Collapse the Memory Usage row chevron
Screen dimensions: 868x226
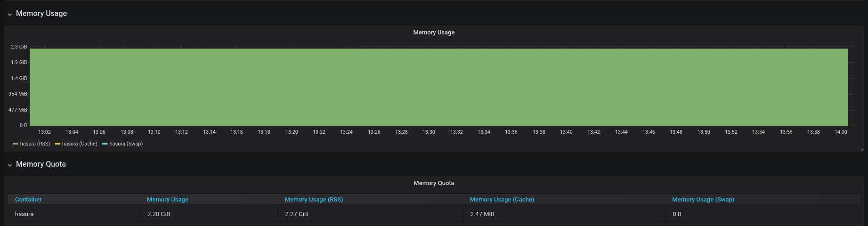coord(9,14)
